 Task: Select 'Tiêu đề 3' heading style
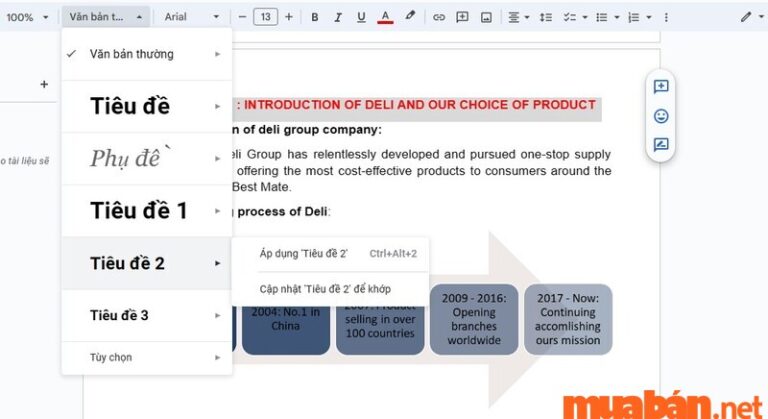(146, 315)
